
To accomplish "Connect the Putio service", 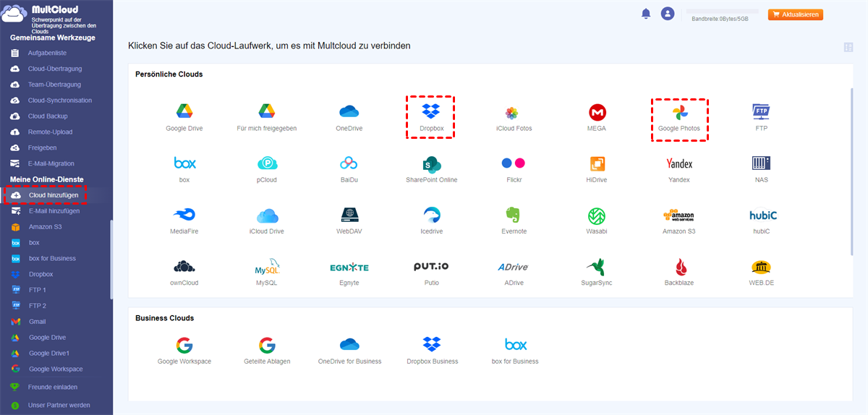I will click(431, 266).
